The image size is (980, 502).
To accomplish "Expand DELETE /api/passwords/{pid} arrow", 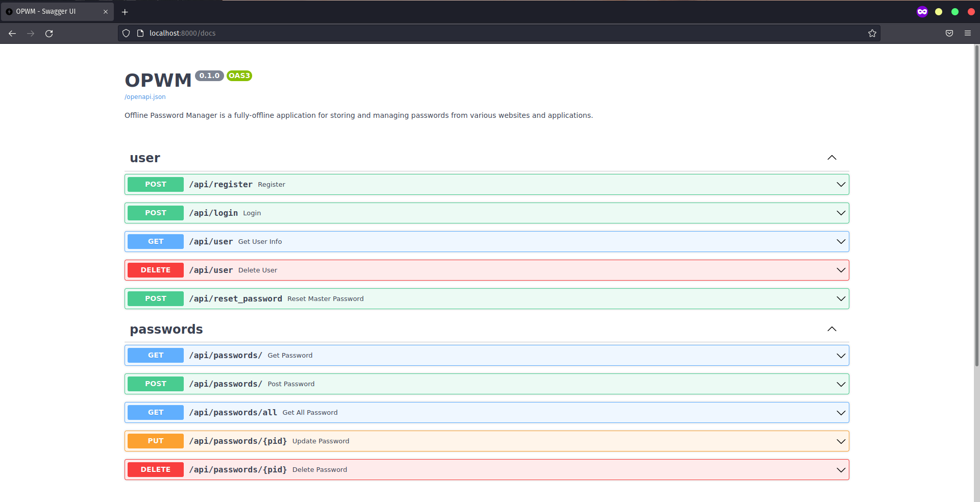I will (841, 470).
